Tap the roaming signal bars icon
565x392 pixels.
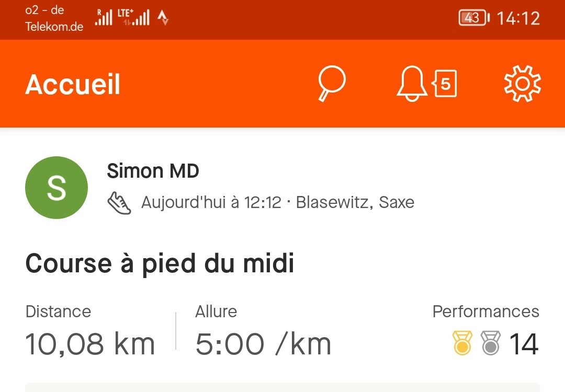(x=104, y=17)
